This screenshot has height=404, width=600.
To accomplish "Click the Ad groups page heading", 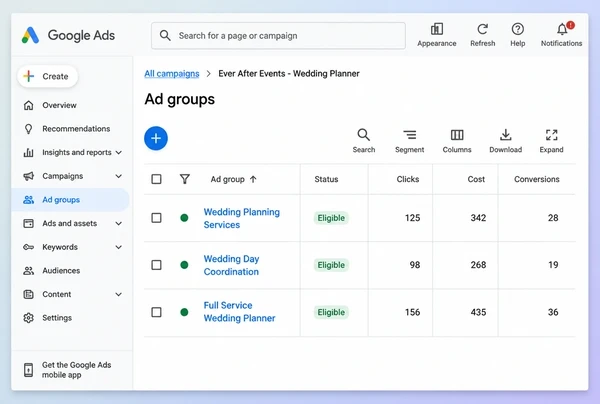I will 179,99.
